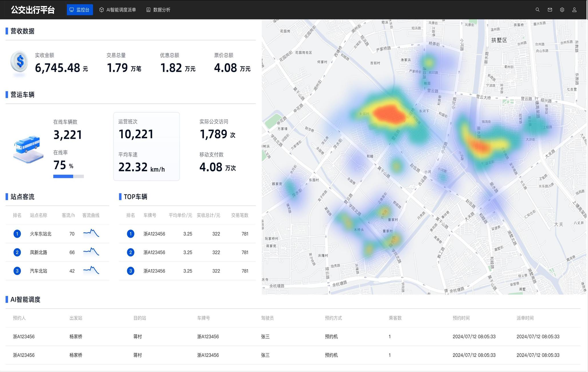Screen dimensions: 588x372
Task: Open the mail envelope icon
Action: coord(550,10)
